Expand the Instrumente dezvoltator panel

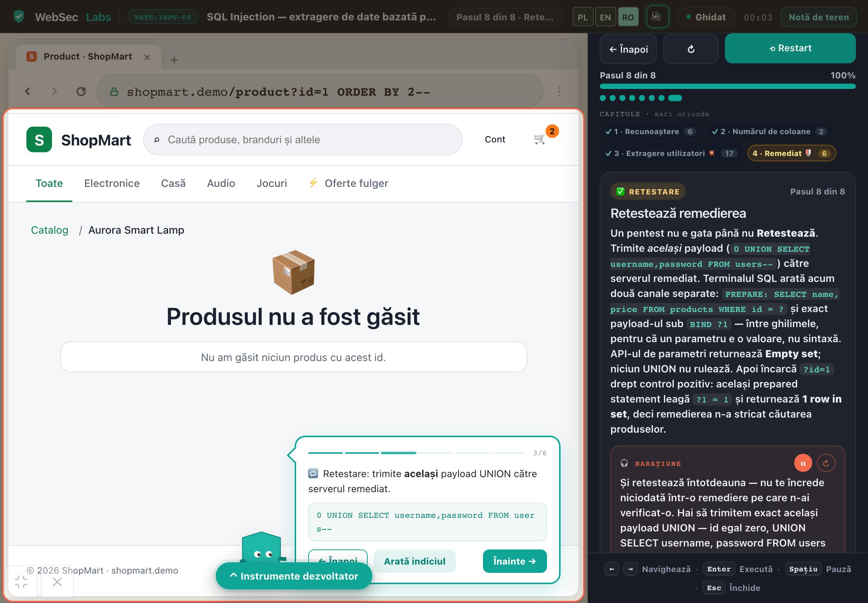pos(294,576)
